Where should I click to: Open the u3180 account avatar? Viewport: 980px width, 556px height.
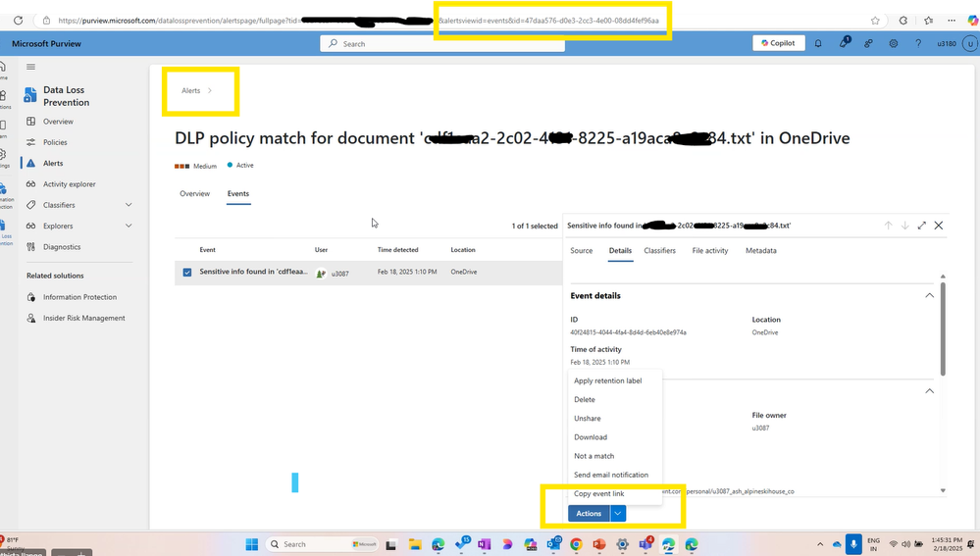click(x=969, y=43)
